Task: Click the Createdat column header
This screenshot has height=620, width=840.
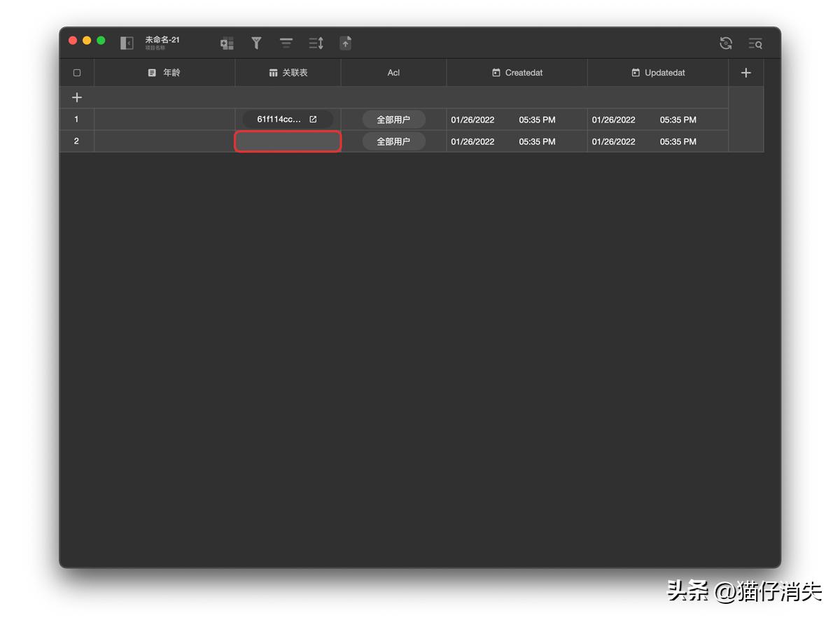Action: click(516, 72)
